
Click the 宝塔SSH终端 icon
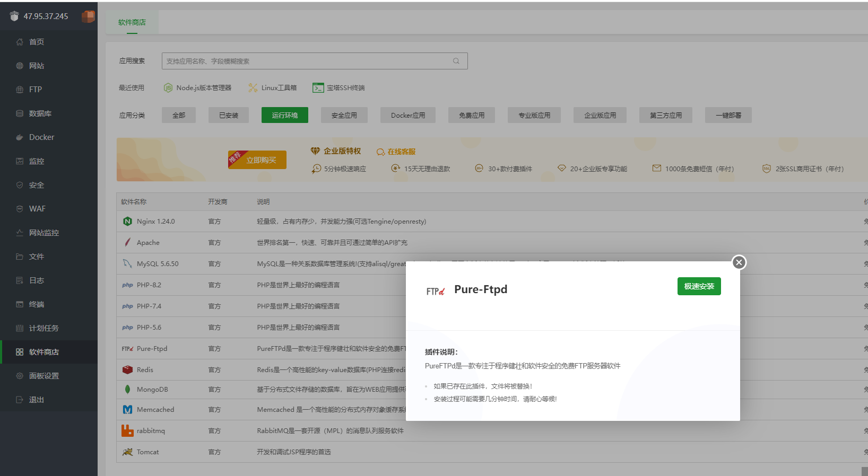click(318, 88)
